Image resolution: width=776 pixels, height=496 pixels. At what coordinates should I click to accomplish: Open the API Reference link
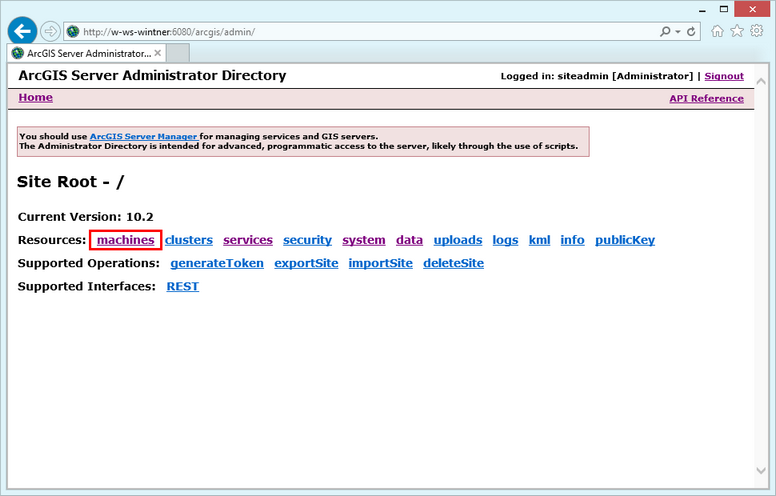pyautogui.click(x=706, y=99)
